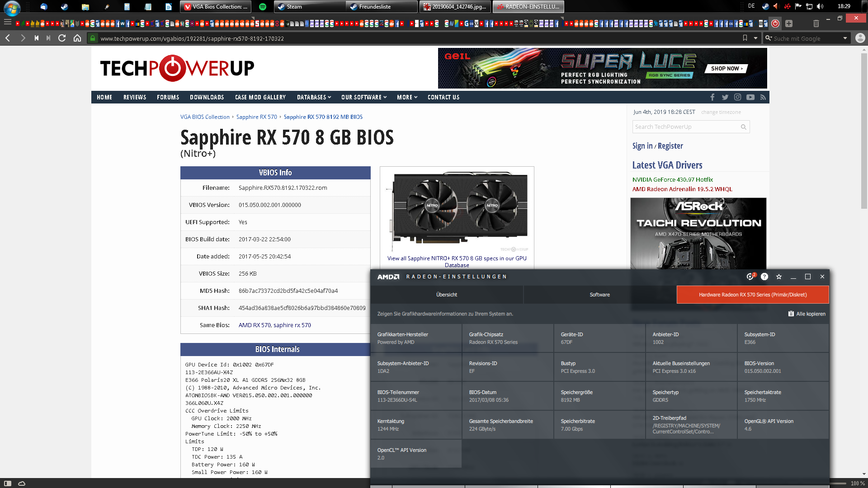Bookmark this page with the bookmark icon

745,38
